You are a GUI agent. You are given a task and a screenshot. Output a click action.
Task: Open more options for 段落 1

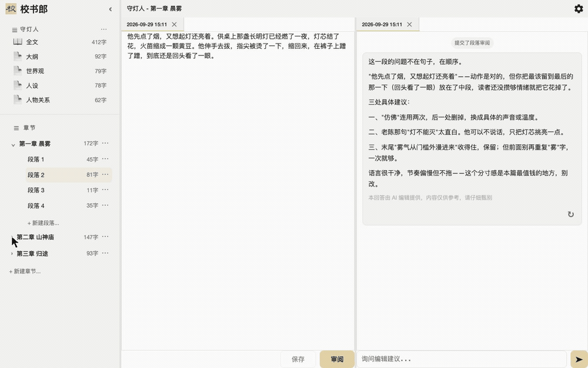click(105, 159)
